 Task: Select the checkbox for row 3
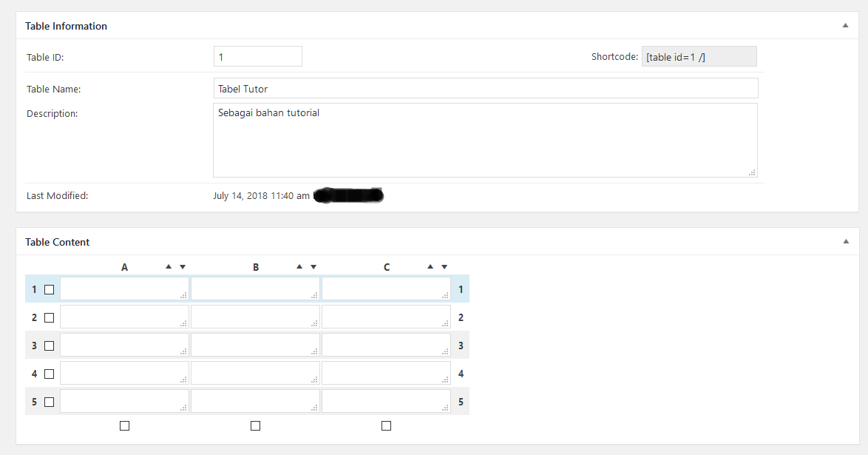(50, 345)
